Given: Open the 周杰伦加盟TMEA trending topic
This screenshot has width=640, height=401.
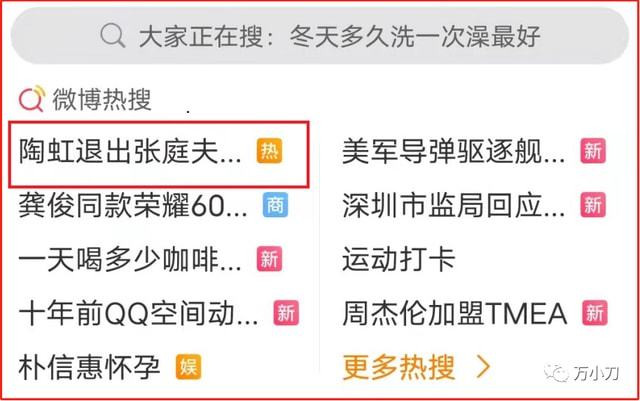Looking at the screenshot, I should pyautogui.click(x=455, y=314).
